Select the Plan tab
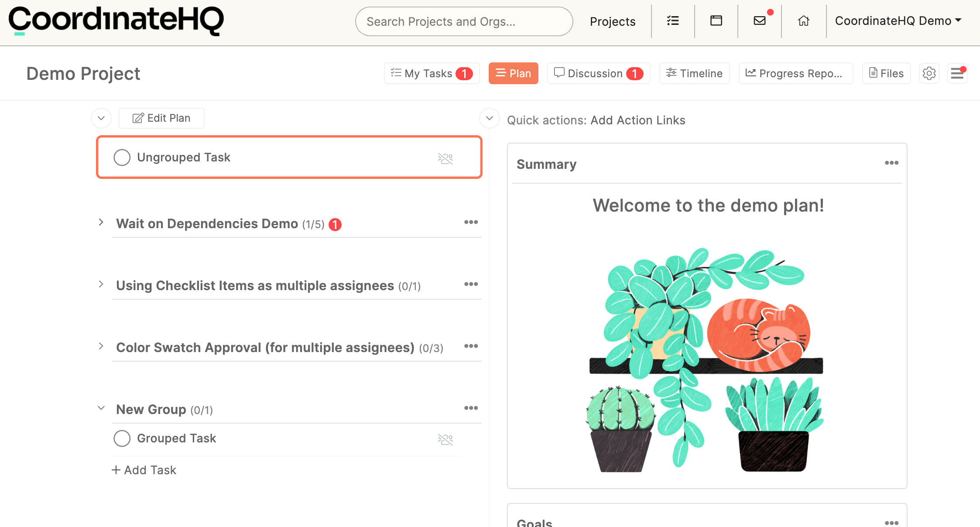The height and width of the screenshot is (527, 980). (x=513, y=73)
